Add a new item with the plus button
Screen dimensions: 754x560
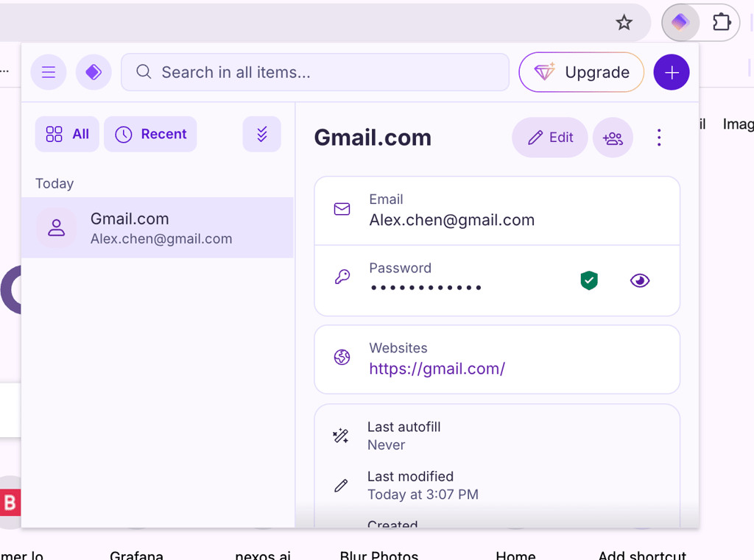click(x=672, y=72)
